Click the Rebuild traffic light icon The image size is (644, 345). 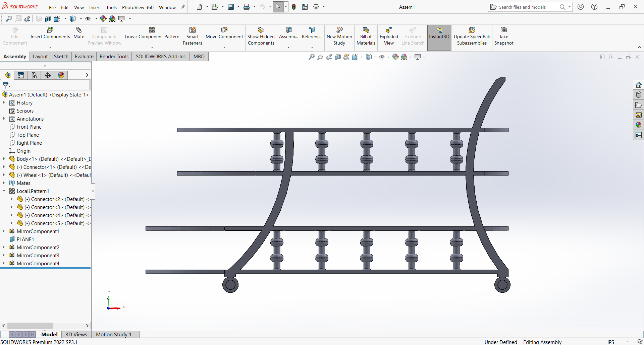pyautogui.click(x=294, y=7)
